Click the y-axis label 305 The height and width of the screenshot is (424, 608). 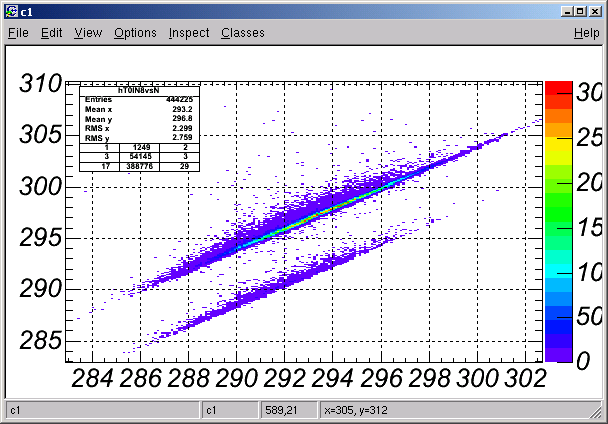[41, 135]
